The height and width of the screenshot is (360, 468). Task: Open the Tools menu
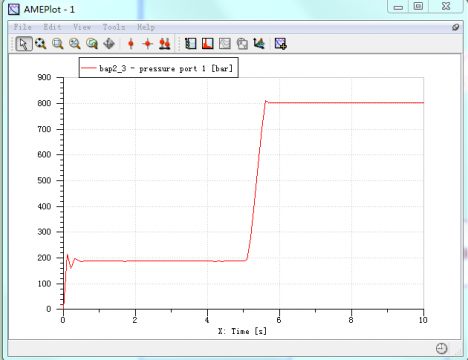pyautogui.click(x=114, y=27)
